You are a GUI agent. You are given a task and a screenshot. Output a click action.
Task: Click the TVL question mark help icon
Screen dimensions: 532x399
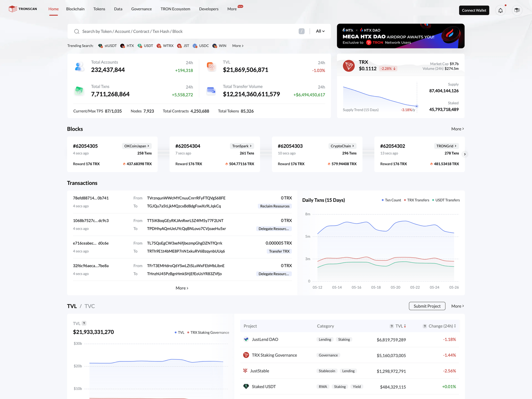click(84, 323)
